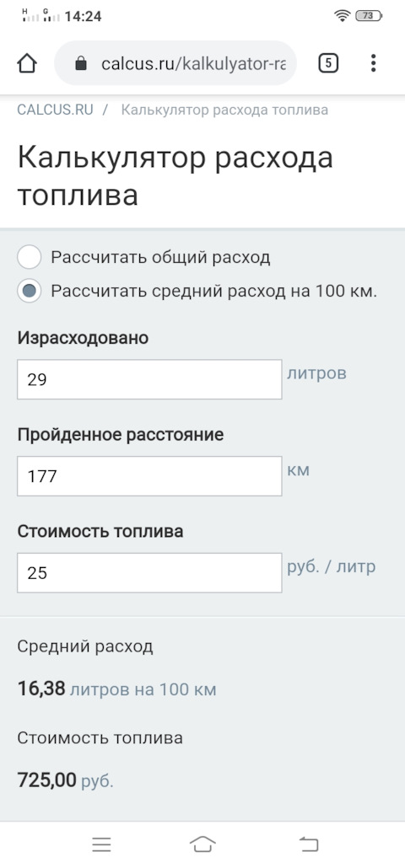Screen dimensions: 405x868
Task: Open the tab switcher showing 5 tabs
Action: [328, 64]
